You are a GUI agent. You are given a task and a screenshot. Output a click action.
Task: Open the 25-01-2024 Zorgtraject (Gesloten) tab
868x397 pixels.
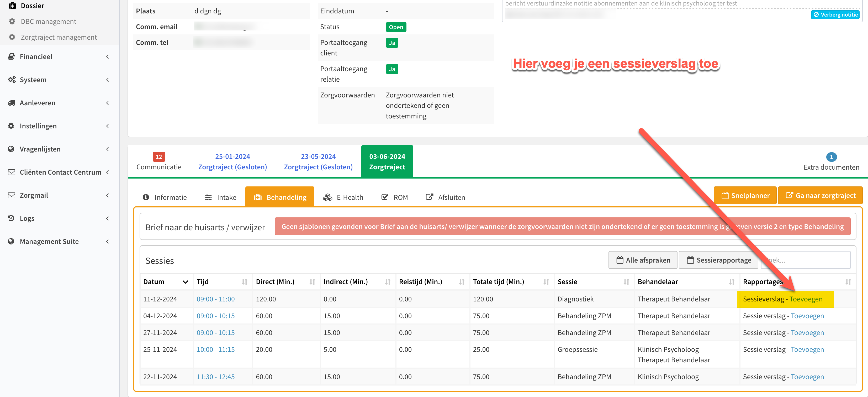click(x=232, y=161)
